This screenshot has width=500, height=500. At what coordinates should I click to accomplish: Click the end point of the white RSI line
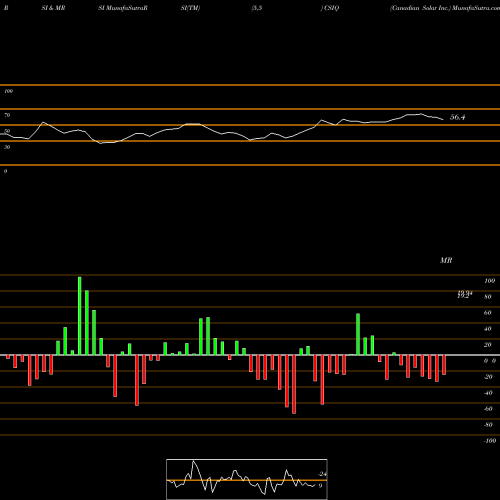pos(443,119)
